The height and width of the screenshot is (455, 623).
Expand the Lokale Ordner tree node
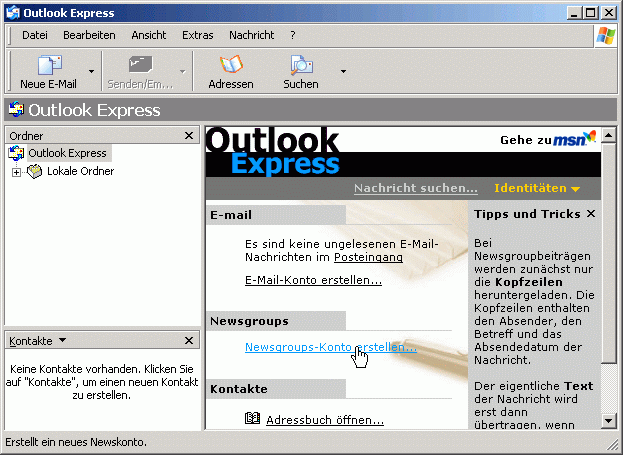[x=16, y=172]
